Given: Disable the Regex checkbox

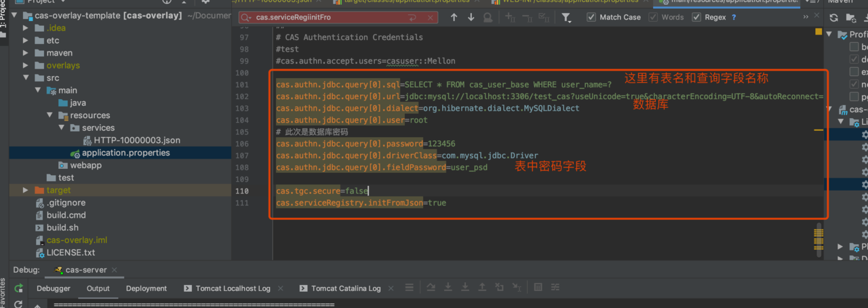Looking at the screenshot, I should pos(696,18).
